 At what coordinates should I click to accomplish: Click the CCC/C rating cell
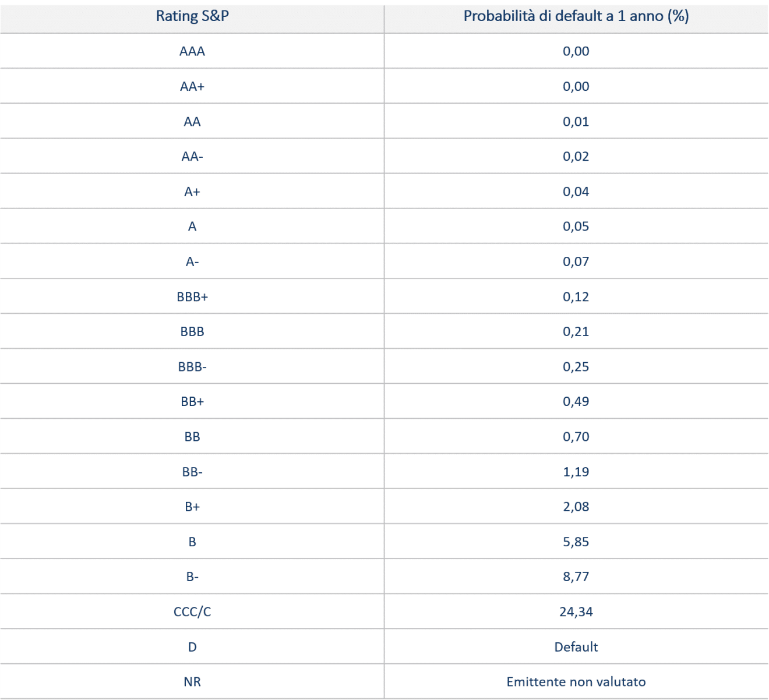[192, 611]
